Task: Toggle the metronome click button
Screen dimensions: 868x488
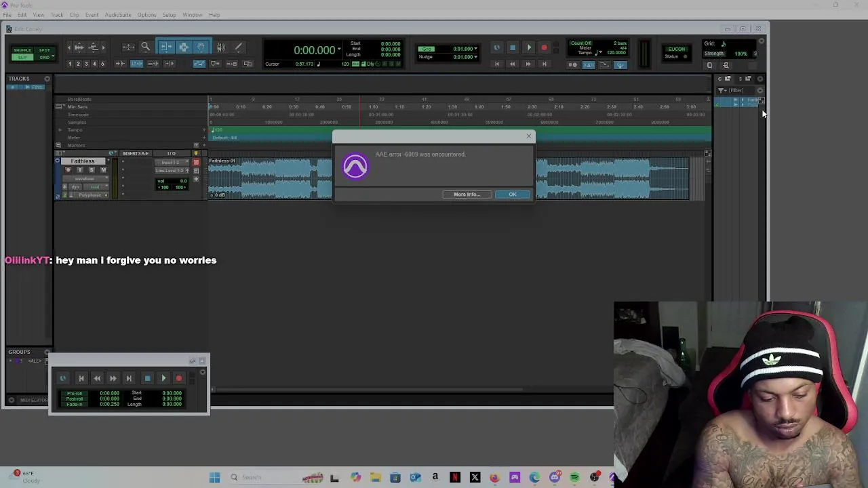Action: tap(589, 65)
